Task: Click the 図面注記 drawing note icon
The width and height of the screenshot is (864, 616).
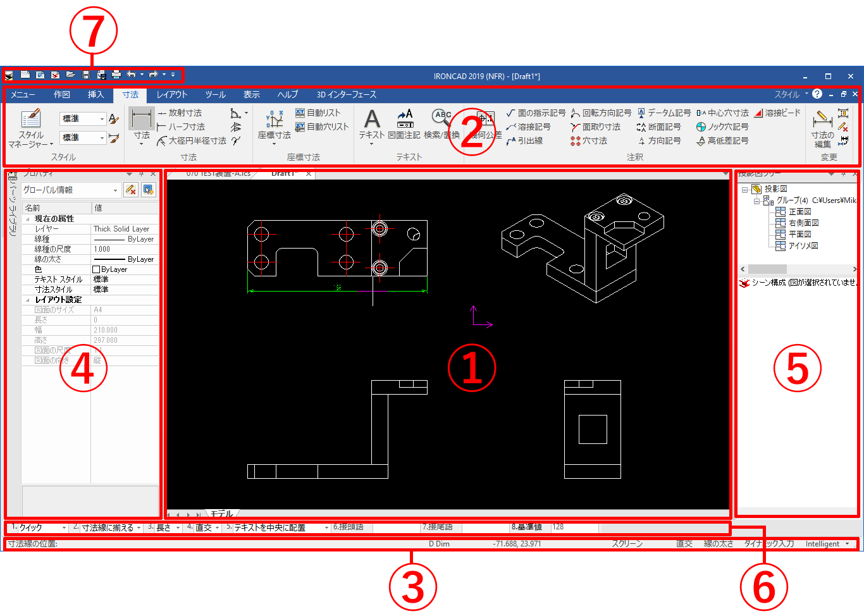Action: pyautogui.click(x=404, y=123)
